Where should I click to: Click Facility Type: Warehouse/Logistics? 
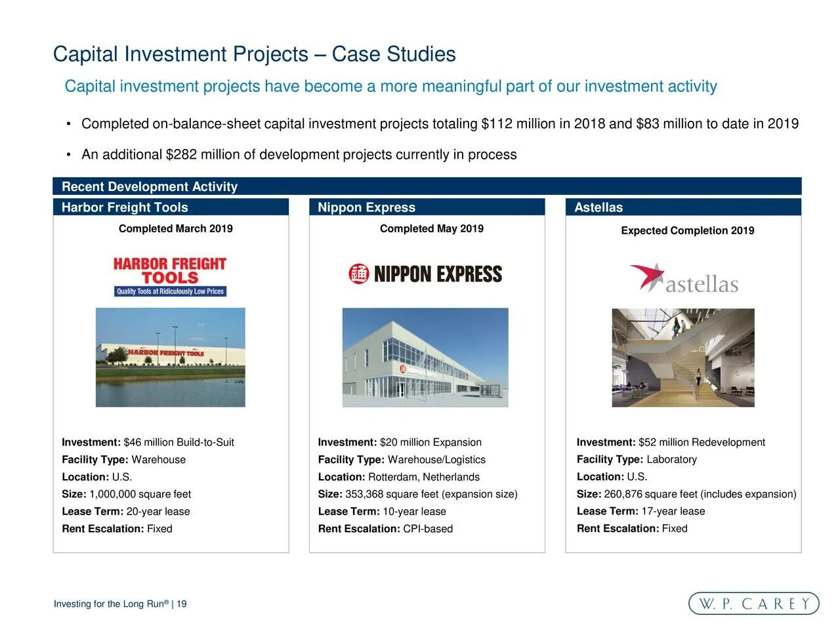(402, 459)
